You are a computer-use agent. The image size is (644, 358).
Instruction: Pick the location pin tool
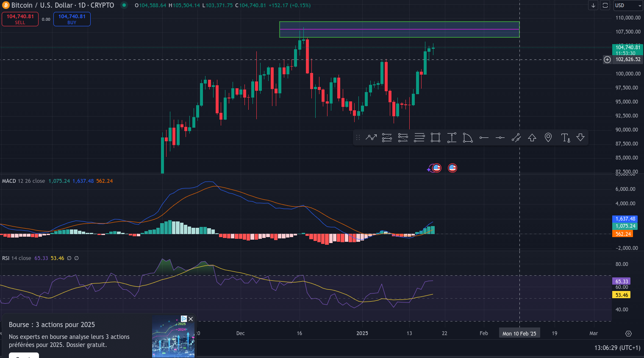click(x=548, y=137)
